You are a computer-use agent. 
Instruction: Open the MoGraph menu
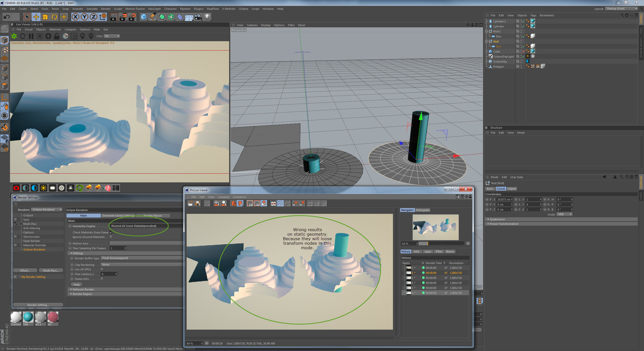[154, 9]
